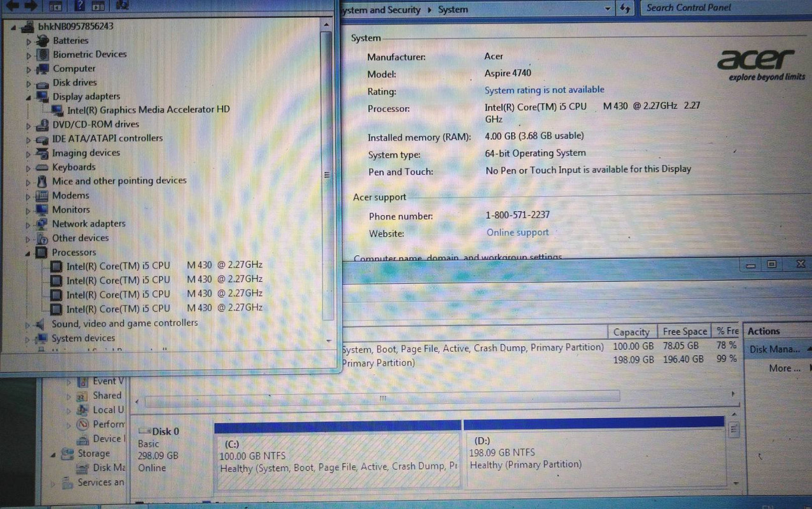This screenshot has height=509, width=812.
Task: Click the refresh icon beside the address bar
Action: (625, 8)
